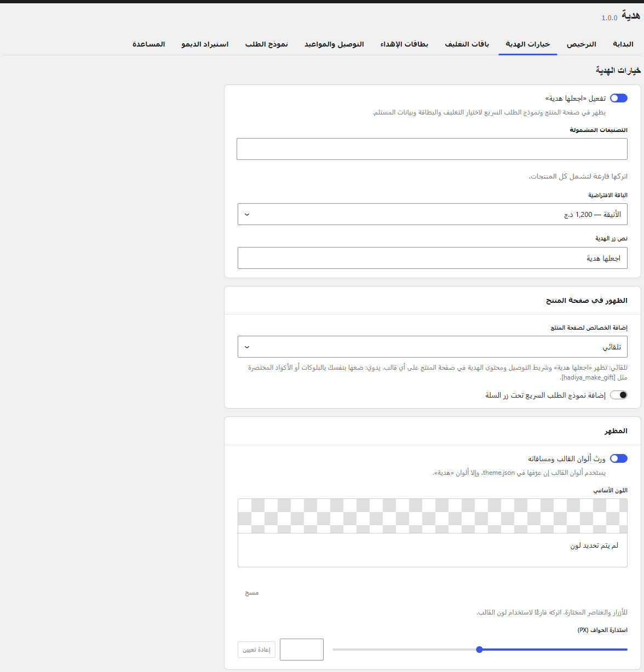Click the مسح clear color button
The height and width of the screenshot is (672, 644).
click(252, 593)
